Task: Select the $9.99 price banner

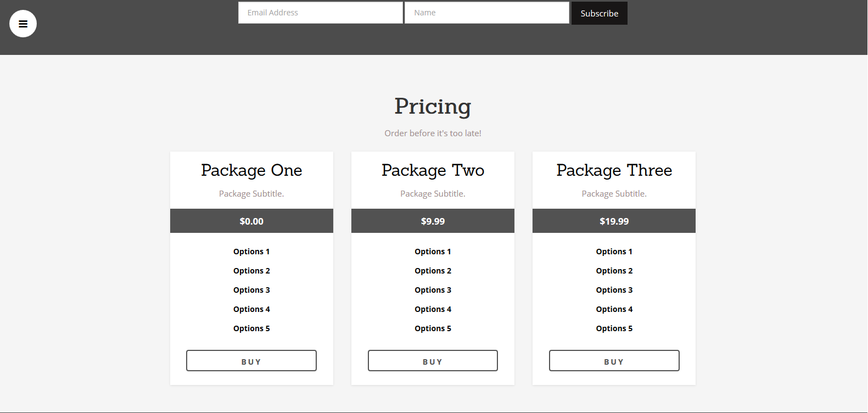Action: 433,221
